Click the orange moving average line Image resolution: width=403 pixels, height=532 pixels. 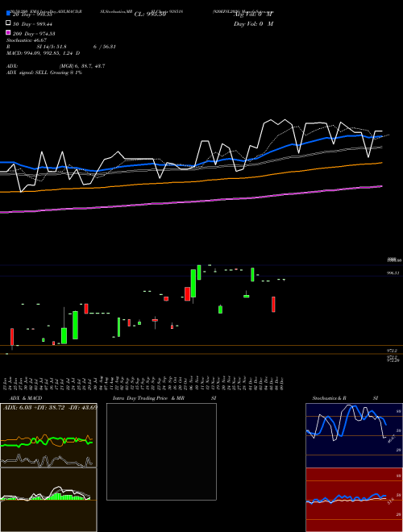pos(191,181)
